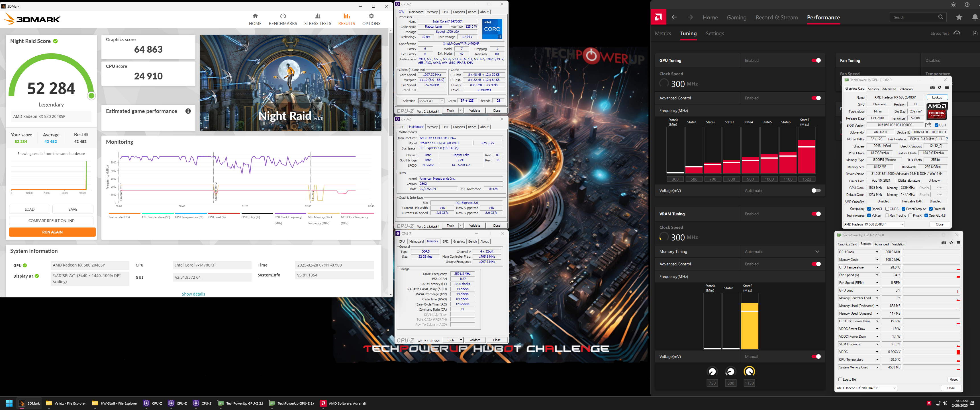Image resolution: width=980 pixels, height=410 pixels.
Task: Click the Stress Test gauge icon
Action: tap(957, 33)
